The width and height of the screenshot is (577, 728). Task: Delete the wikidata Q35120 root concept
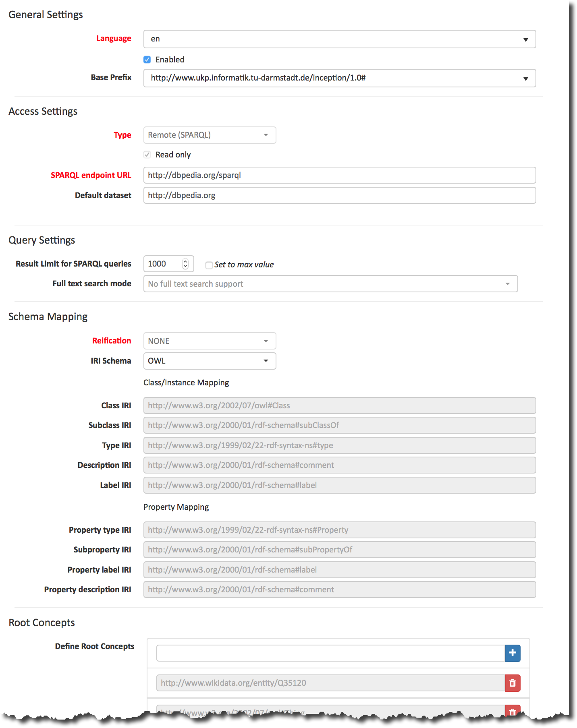pyautogui.click(x=512, y=683)
